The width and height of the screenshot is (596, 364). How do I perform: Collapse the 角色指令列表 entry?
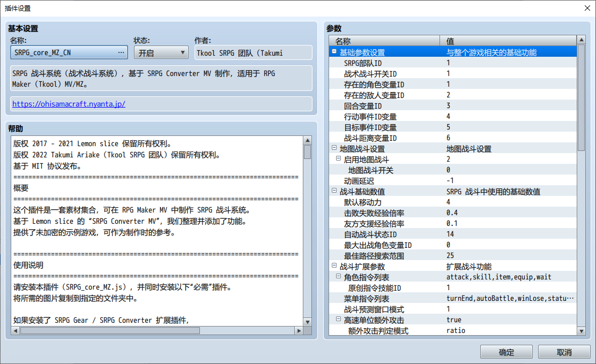(339, 277)
